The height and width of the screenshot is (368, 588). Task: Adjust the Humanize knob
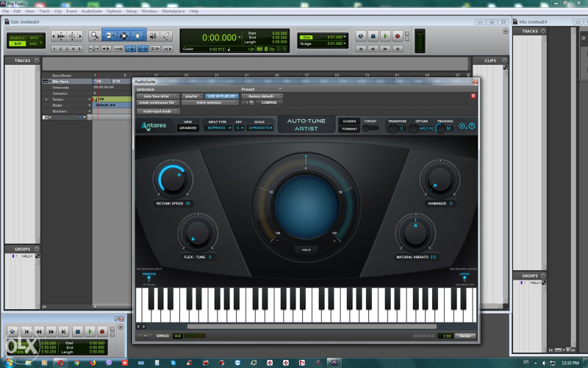440,180
